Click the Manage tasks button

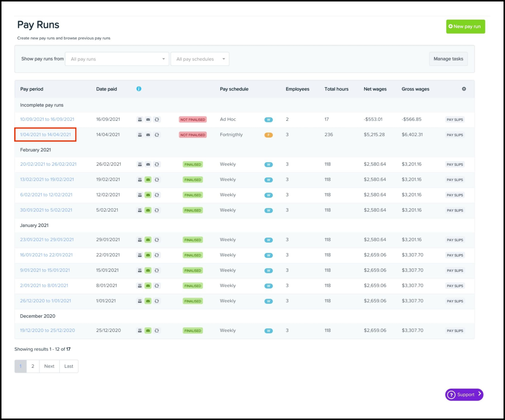coord(448,59)
